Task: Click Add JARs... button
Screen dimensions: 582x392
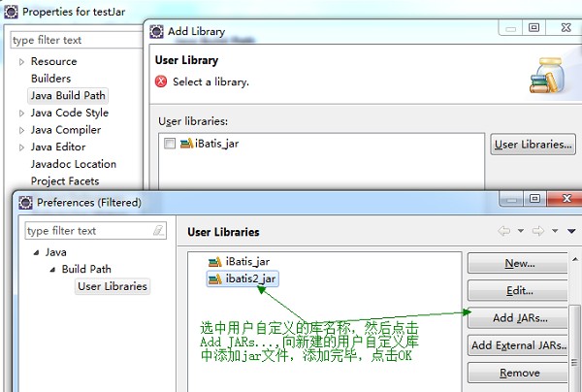Action: (x=519, y=318)
